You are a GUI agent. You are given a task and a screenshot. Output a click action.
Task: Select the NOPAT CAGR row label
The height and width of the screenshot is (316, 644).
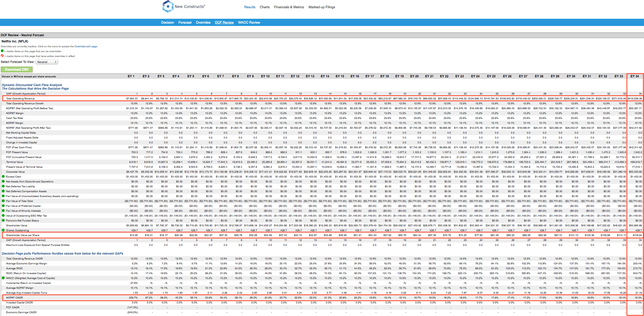(14, 298)
